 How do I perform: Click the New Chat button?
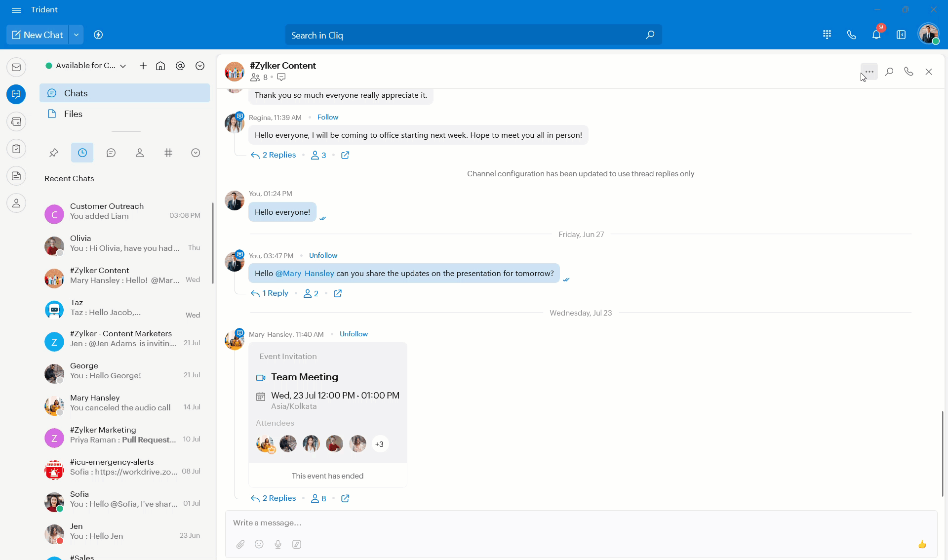[x=38, y=35]
